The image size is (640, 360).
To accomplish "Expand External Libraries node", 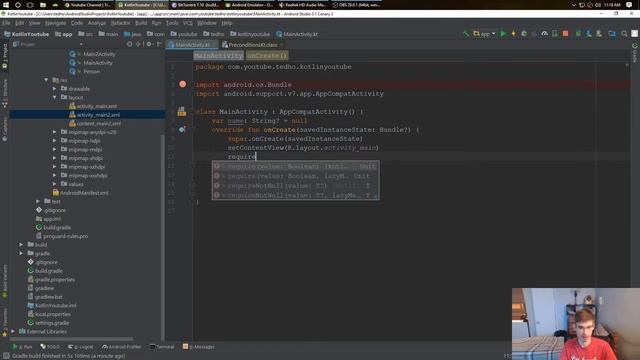I will [x=13, y=331].
